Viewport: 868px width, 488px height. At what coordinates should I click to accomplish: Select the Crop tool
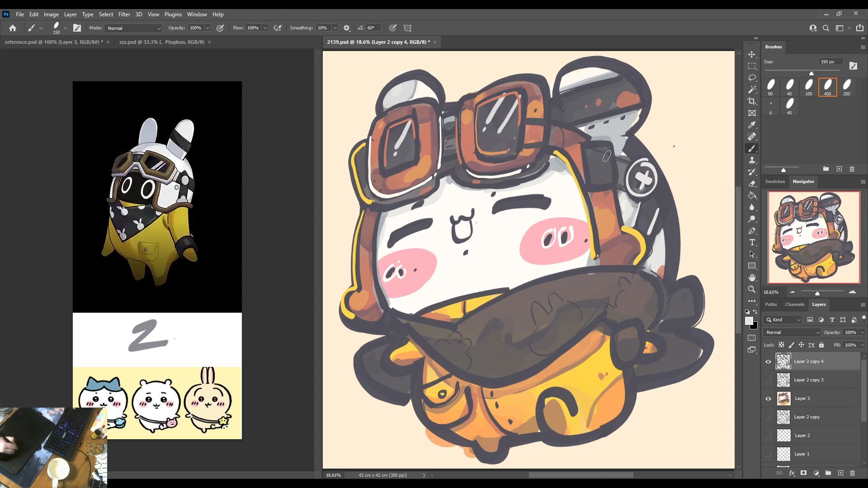click(752, 101)
